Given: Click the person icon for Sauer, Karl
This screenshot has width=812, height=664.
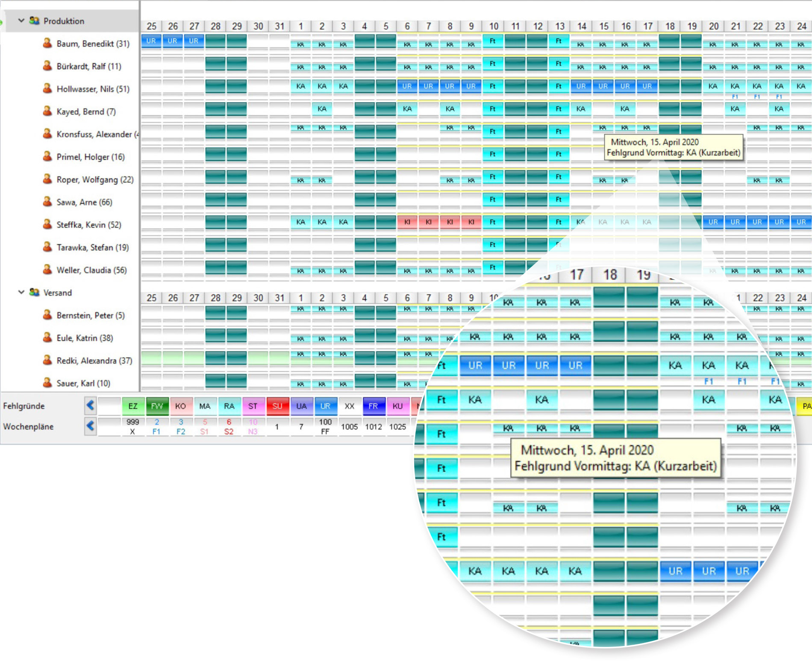Looking at the screenshot, I should tap(47, 383).
